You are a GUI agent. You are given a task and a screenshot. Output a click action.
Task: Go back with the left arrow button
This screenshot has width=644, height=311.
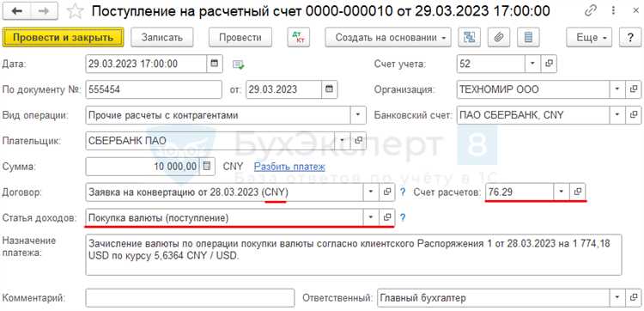pyautogui.click(x=16, y=11)
